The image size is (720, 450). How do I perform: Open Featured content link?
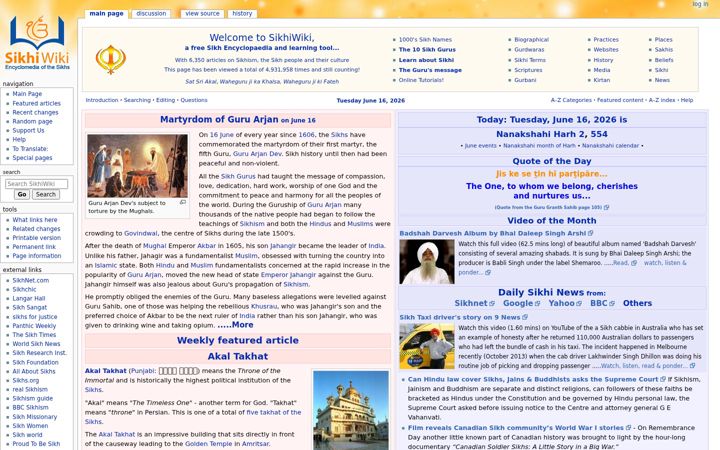620,100
